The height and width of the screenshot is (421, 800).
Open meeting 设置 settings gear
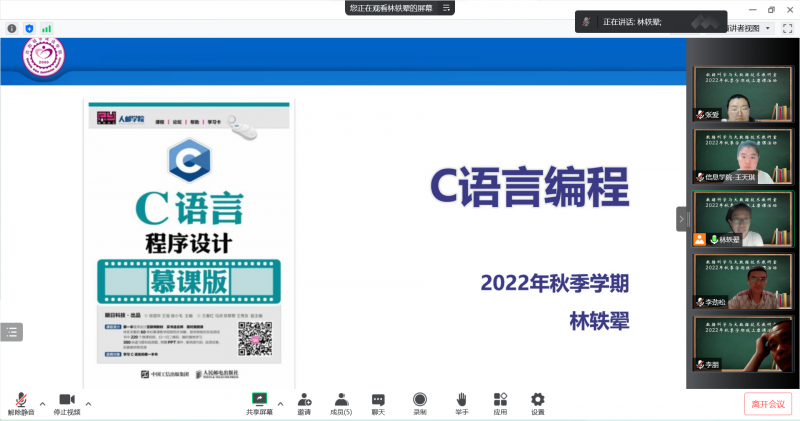click(x=538, y=402)
